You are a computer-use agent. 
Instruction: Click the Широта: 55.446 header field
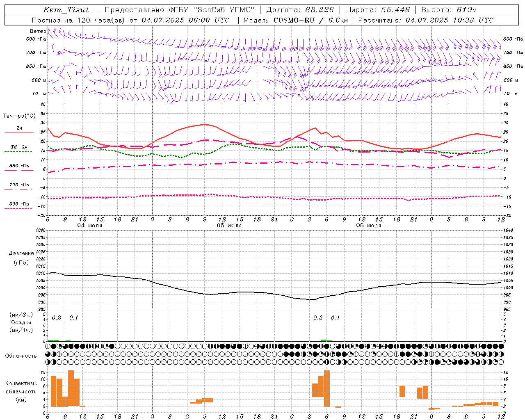click(377, 10)
